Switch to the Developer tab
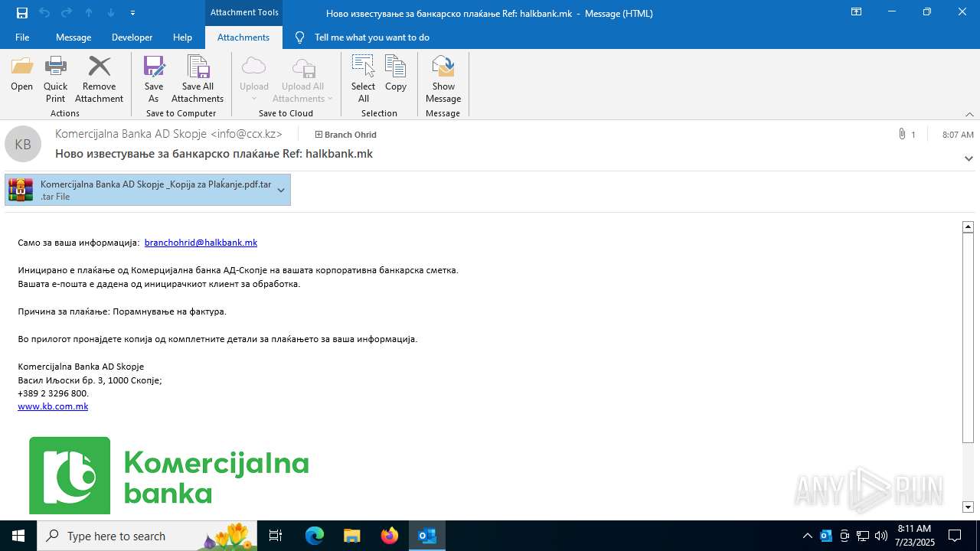980x551 pixels. tap(132, 37)
